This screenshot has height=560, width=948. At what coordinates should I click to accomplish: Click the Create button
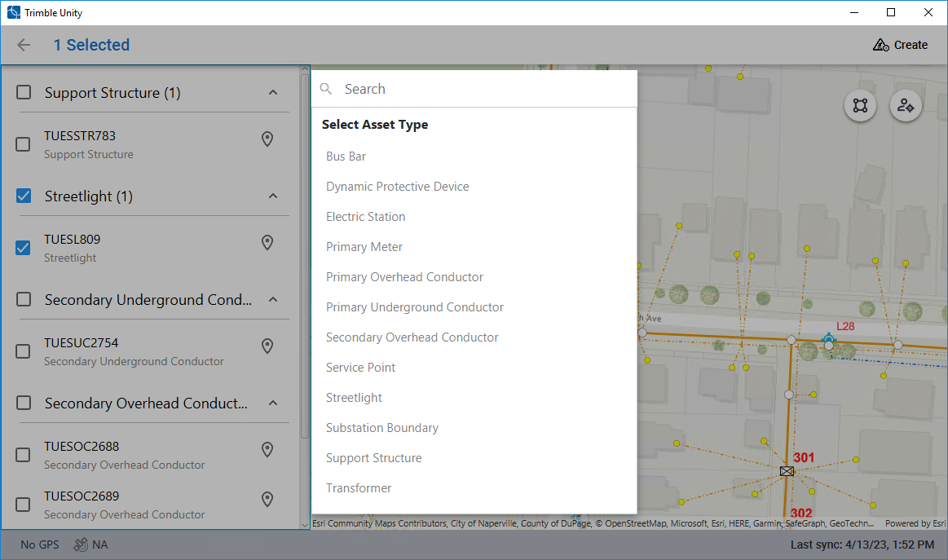(x=900, y=45)
